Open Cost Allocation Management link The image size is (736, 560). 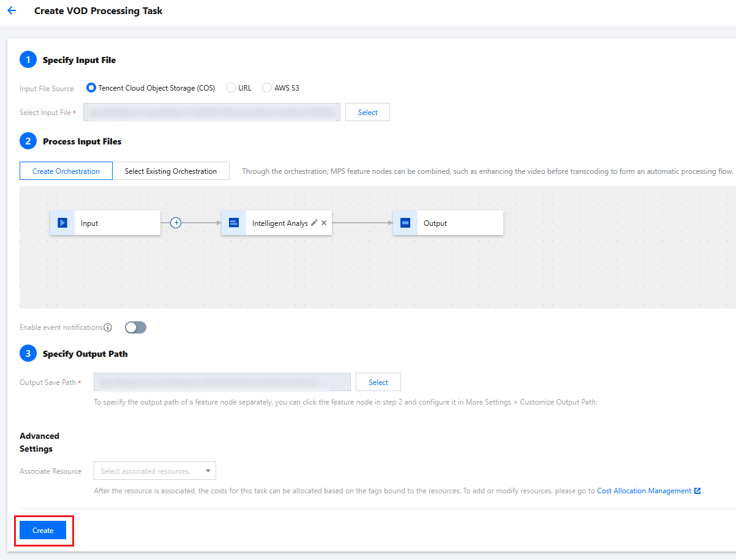(x=644, y=491)
